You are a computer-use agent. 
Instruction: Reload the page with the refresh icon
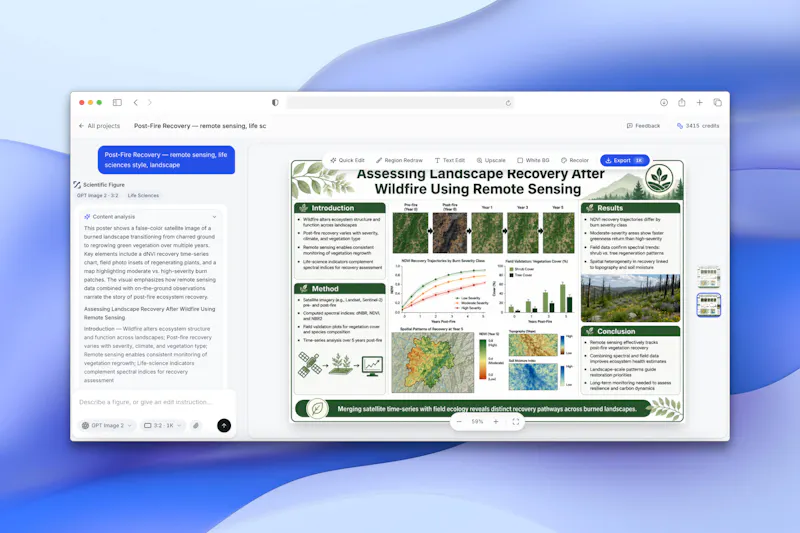(508, 103)
